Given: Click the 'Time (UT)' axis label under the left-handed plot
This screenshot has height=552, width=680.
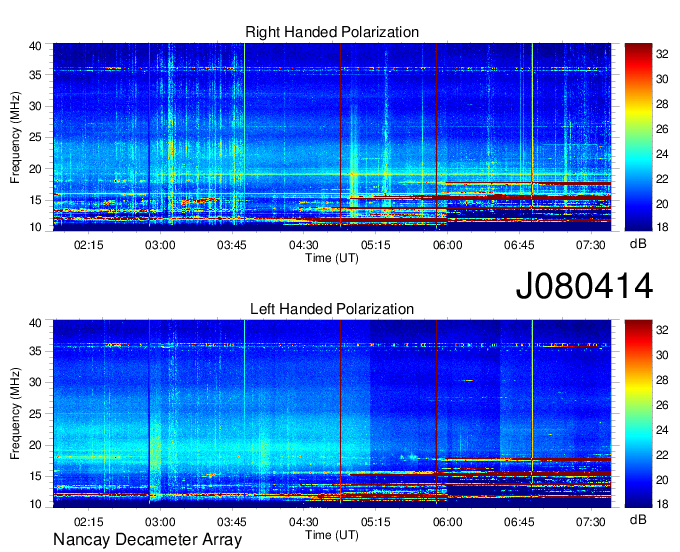Looking at the screenshot, I should pos(332,535).
